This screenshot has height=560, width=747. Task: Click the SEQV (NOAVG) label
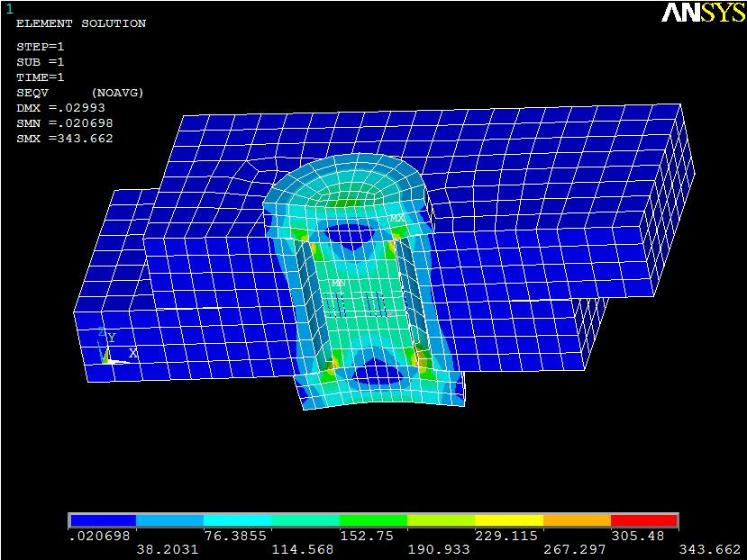[79, 93]
